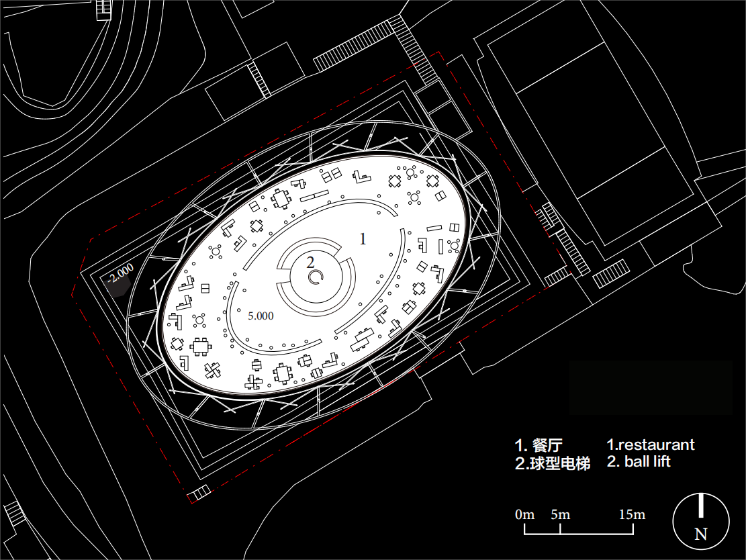Click the '2. ball lift' legend text
Screen dimensions: 746x560
tap(639, 461)
